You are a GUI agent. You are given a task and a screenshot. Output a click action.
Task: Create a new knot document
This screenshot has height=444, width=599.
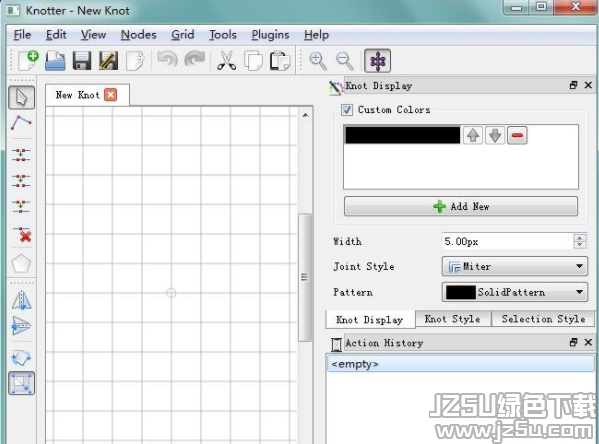28,60
